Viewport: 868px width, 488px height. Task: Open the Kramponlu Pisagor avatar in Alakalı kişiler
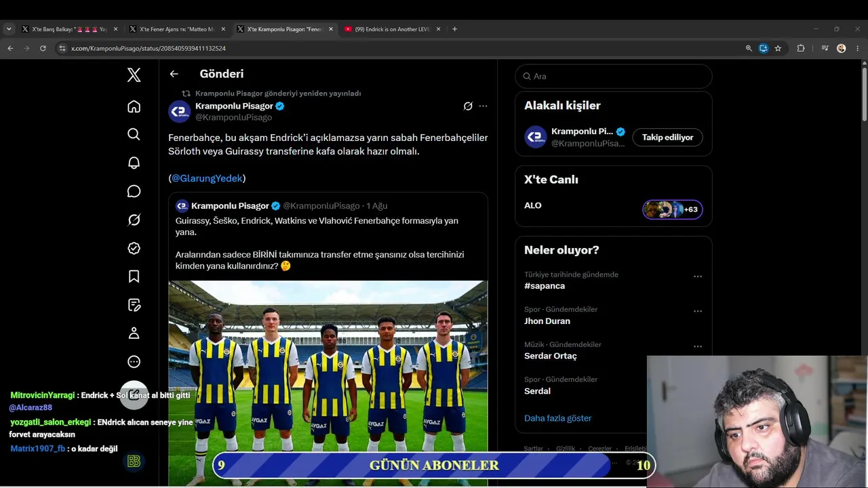(x=536, y=137)
